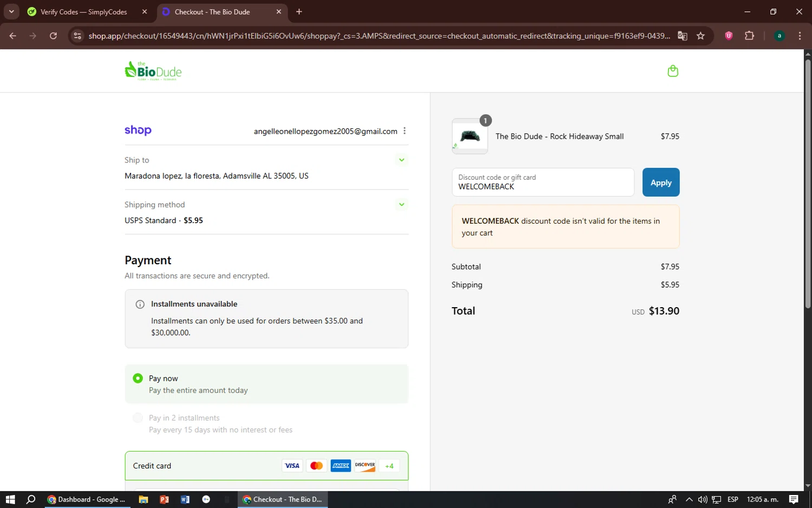Close the Checkout tab
The width and height of the screenshot is (812, 508).
coord(279,11)
